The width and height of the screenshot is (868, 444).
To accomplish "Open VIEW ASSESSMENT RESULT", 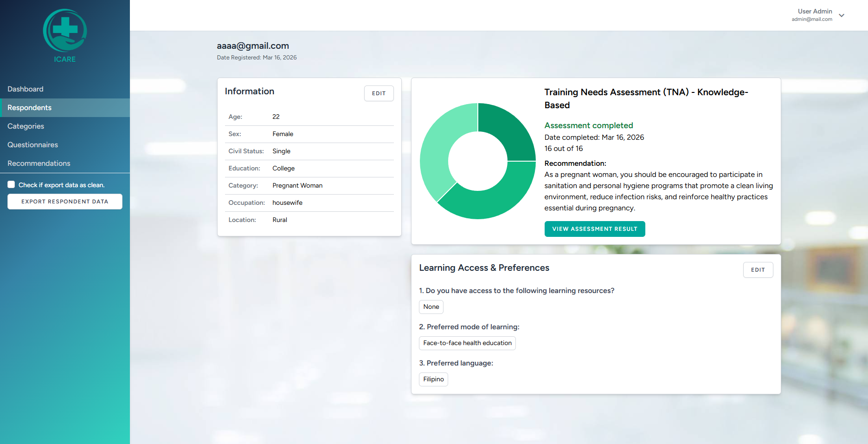I will 595,229.
